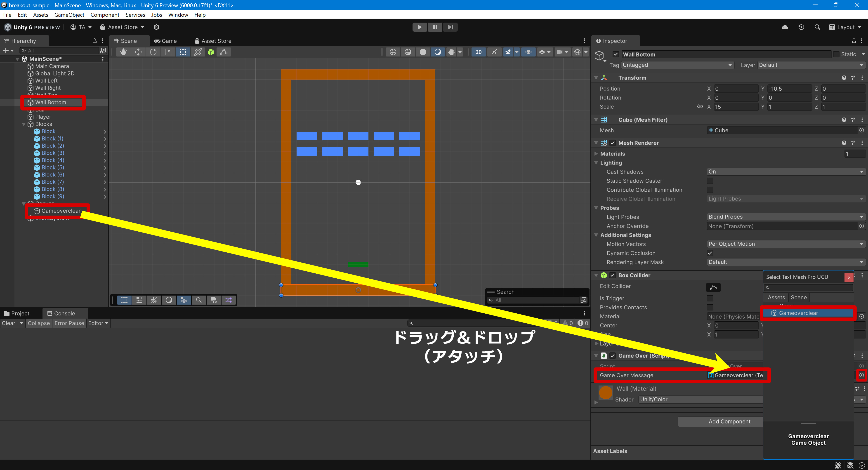868x470 pixels.
Task: Expand the Materials section
Action: [596, 154]
